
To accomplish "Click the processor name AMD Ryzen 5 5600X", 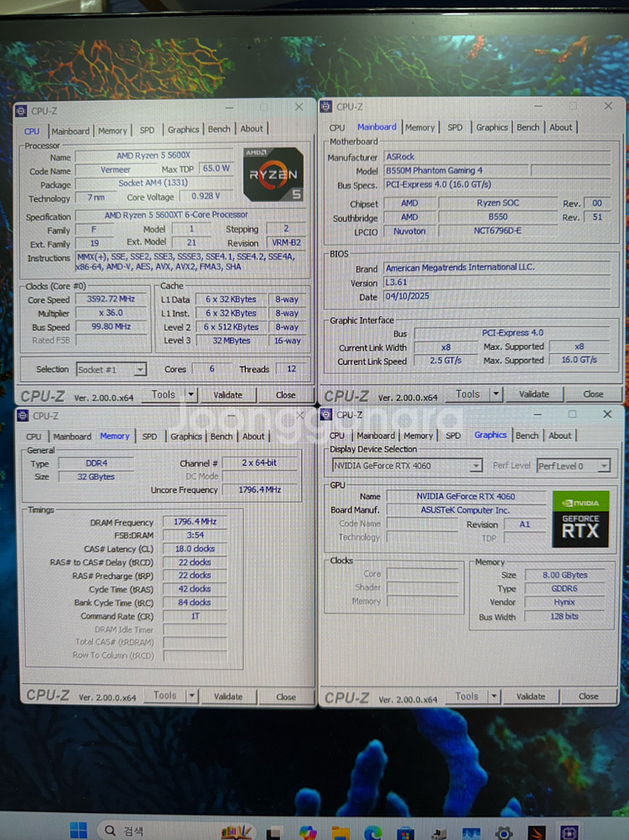I will pyautogui.click(x=153, y=155).
